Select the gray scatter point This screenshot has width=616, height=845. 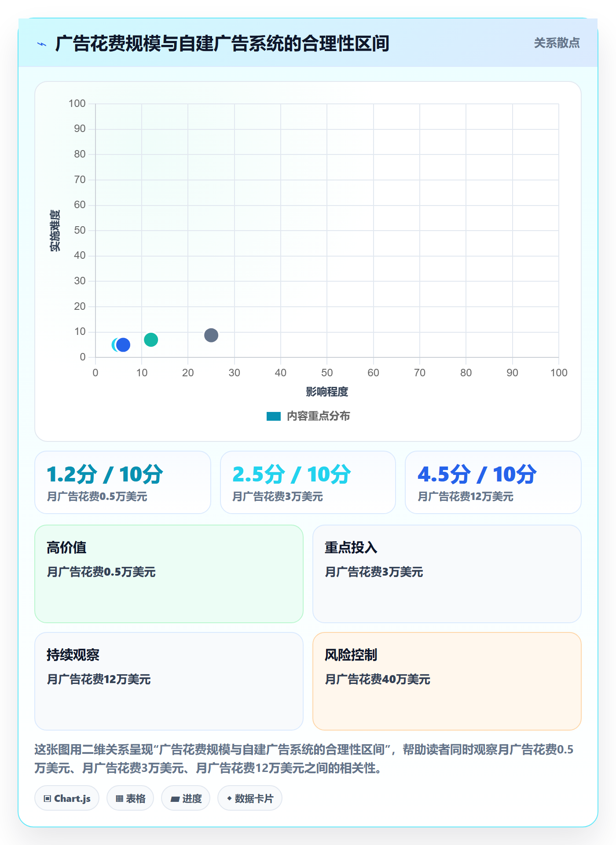pyautogui.click(x=211, y=335)
